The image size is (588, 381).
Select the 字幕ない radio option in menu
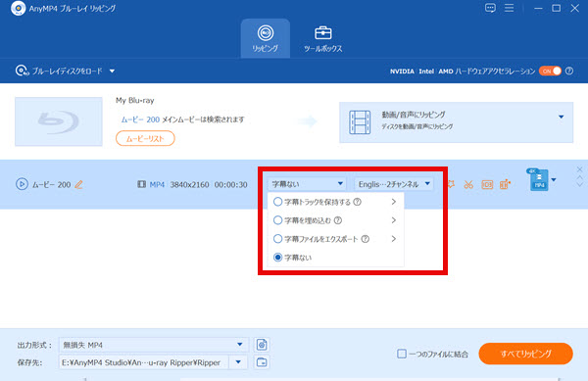[277, 258]
